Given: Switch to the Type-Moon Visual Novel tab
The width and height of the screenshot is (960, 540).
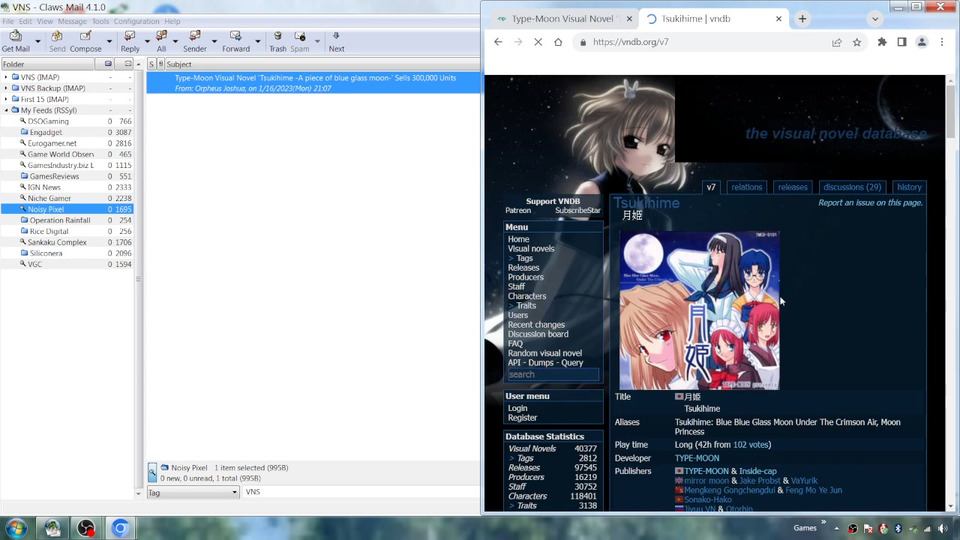Looking at the screenshot, I should (x=560, y=18).
